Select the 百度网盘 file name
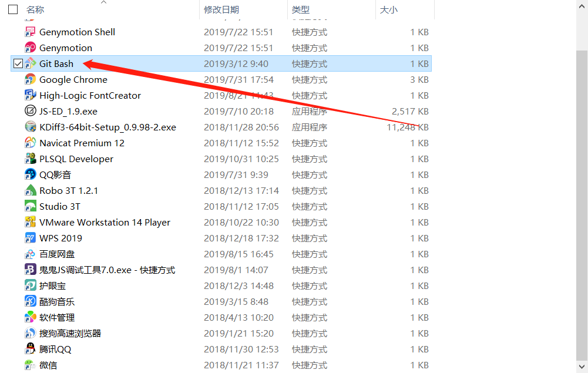This screenshot has height=373, width=588. 57,254
